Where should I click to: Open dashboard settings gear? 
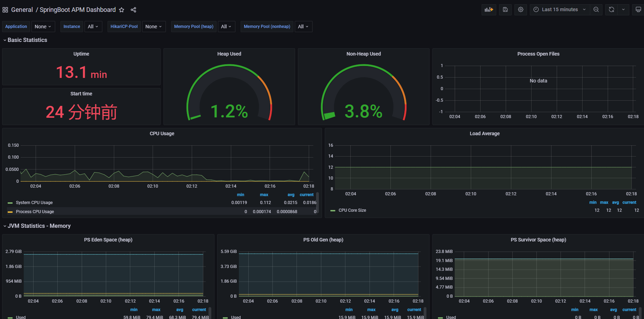521,9
